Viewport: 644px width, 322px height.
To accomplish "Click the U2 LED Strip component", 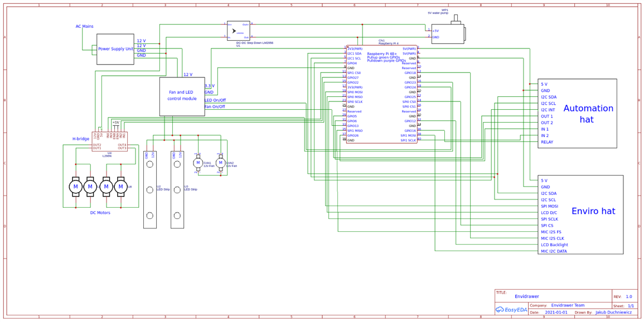I will 149,189.
